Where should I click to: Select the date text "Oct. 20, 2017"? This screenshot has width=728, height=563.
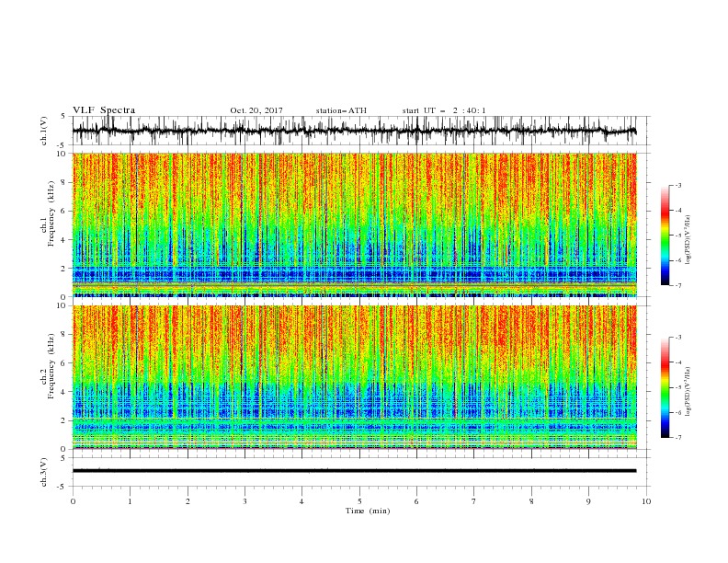[x=256, y=110]
